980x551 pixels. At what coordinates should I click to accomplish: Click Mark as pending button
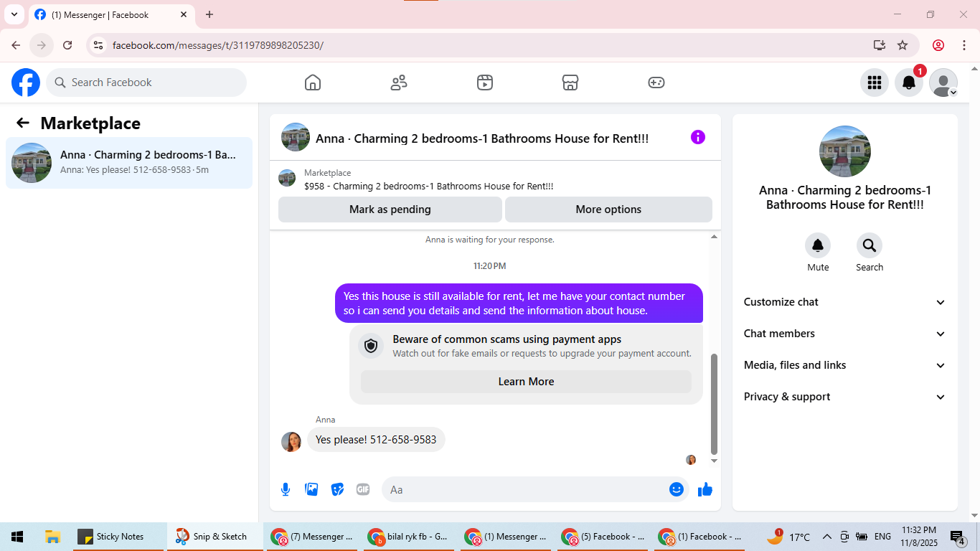point(390,209)
